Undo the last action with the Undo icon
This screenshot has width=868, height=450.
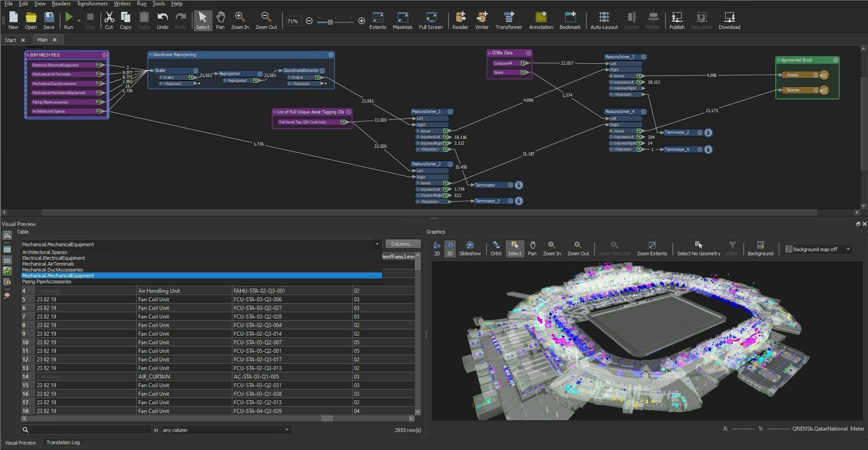point(162,20)
